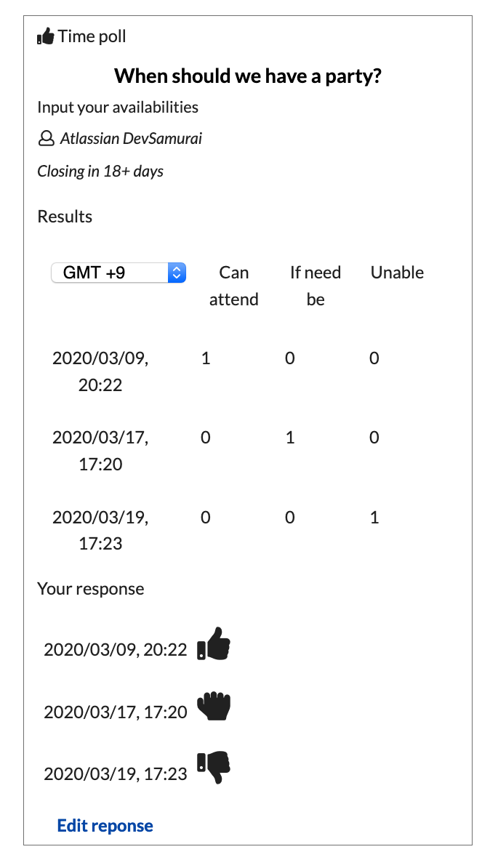The height and width of the screenshot is (868, 490).
Task: Click thumbs-down response icon for 2020/03/19
Action: (x=214, y=768)
